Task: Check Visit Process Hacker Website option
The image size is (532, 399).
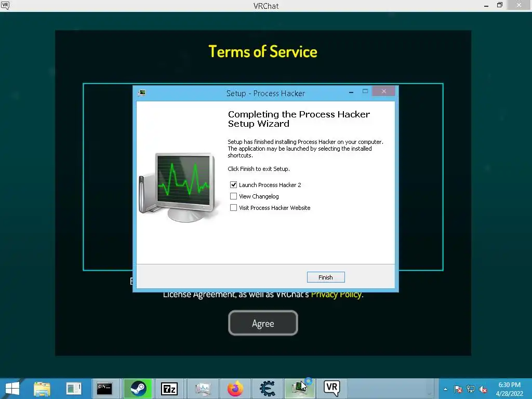Action: [233, 208]
